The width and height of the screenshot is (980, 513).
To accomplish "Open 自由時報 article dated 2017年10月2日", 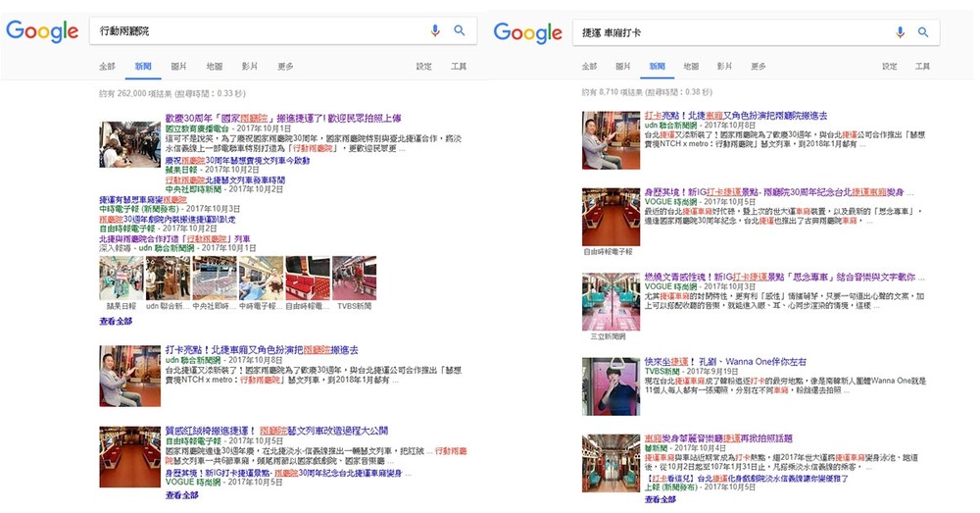I will click(x=168, y=220).
